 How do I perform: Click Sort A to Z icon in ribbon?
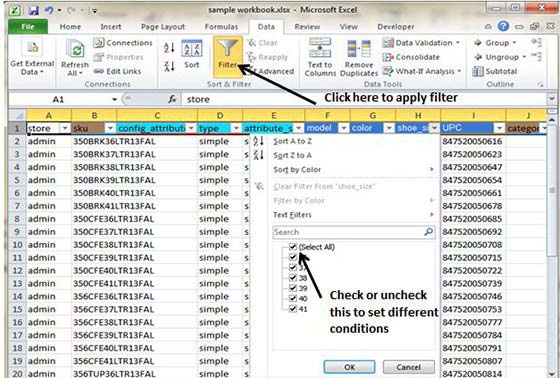(x=169, y=48)
